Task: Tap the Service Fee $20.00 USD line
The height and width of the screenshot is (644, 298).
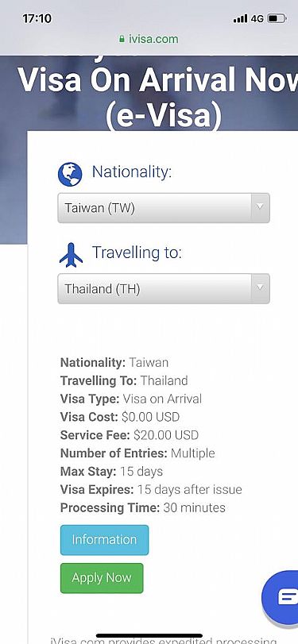Action: tap(129, 435)
